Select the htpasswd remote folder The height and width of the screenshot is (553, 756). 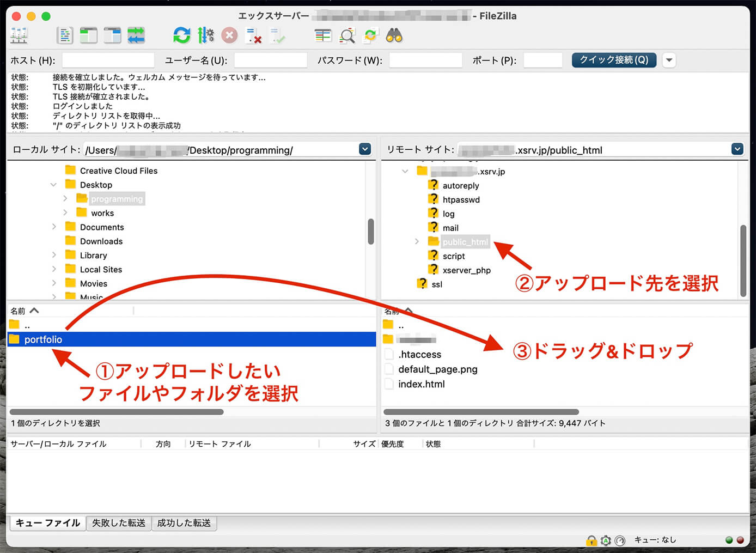(461, 199)
